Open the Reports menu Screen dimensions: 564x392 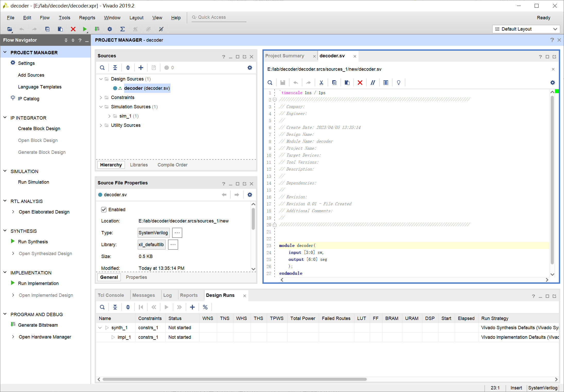pyautogui.click(x=87, y=18)
